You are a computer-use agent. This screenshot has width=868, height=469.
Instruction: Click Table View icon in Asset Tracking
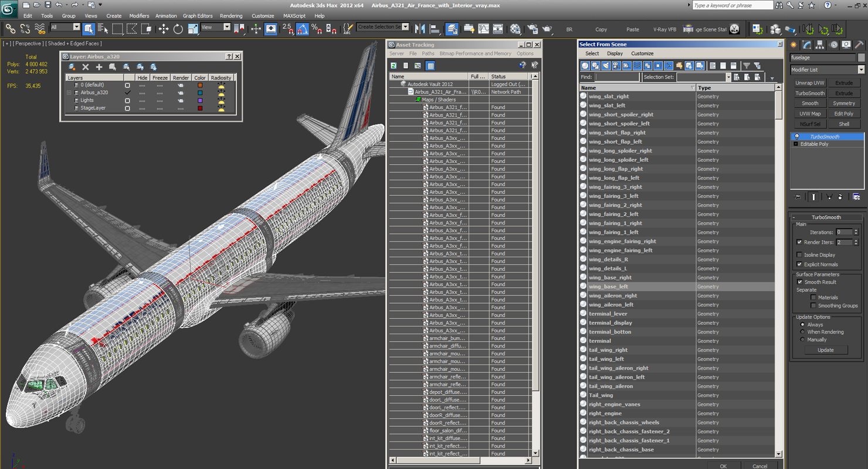point(430,66)
